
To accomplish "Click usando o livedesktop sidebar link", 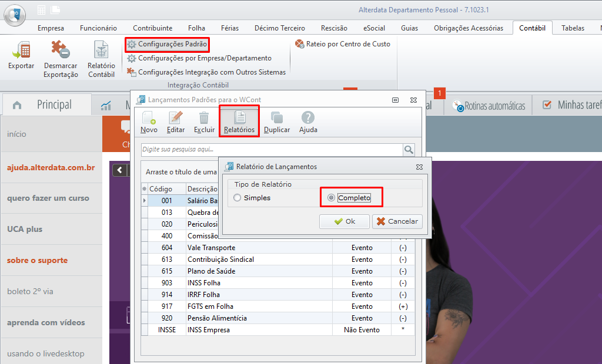I will (x=45, y=353).
